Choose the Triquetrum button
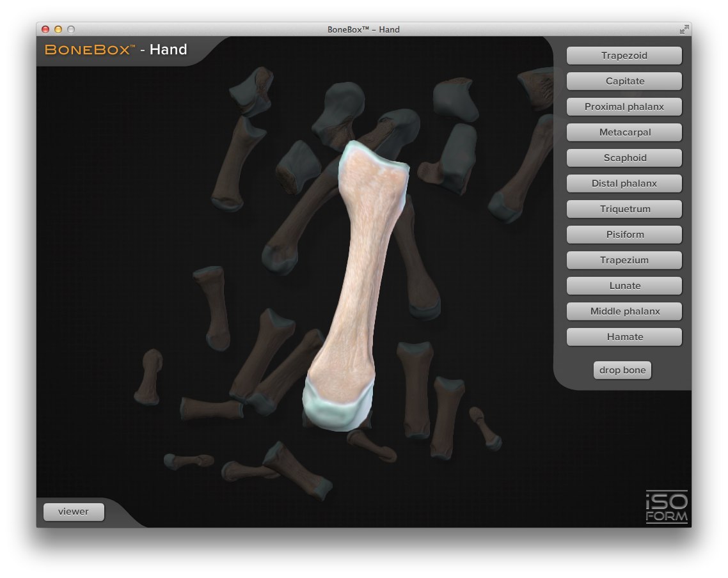The height and width of the screenshot is (578, 728). point(624,208)
